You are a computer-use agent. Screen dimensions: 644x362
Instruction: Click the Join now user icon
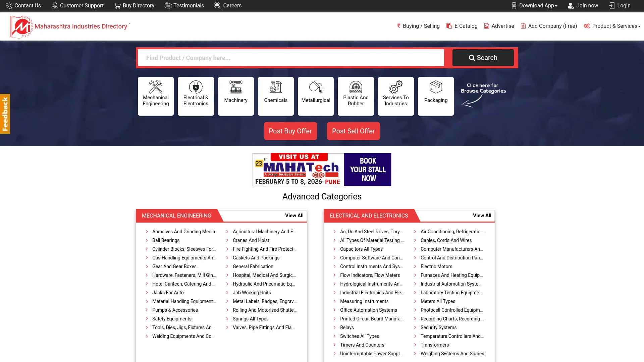tap(571, 6)
